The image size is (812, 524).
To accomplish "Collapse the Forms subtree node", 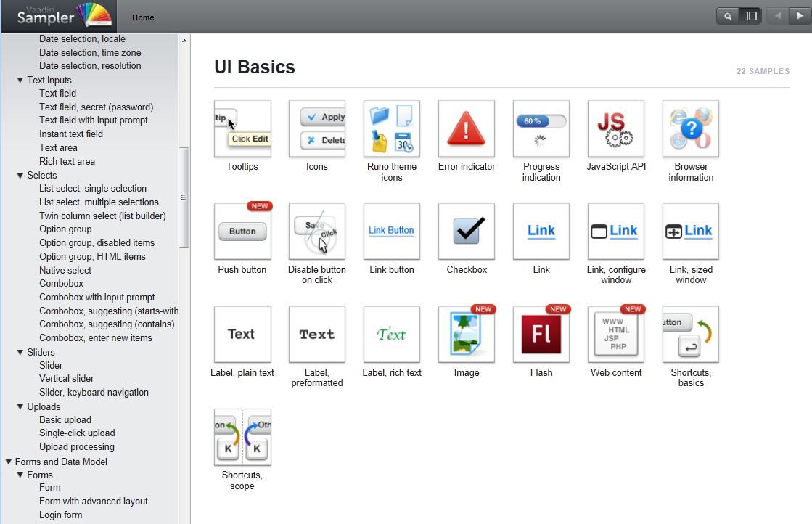I will 20,475.
